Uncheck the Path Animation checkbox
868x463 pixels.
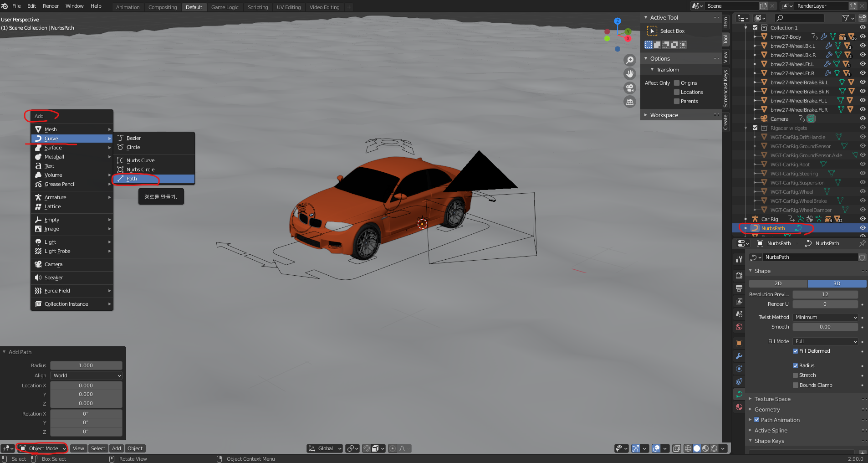757,420
